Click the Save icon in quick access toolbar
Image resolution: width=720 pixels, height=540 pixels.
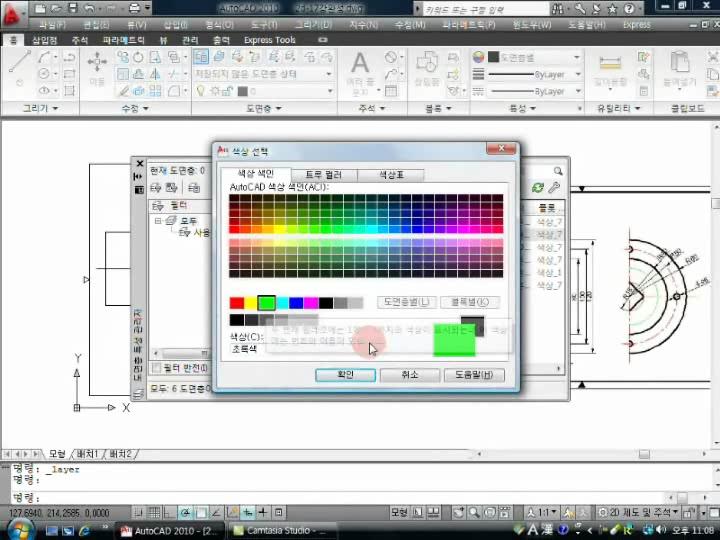(x=73, y=8)
